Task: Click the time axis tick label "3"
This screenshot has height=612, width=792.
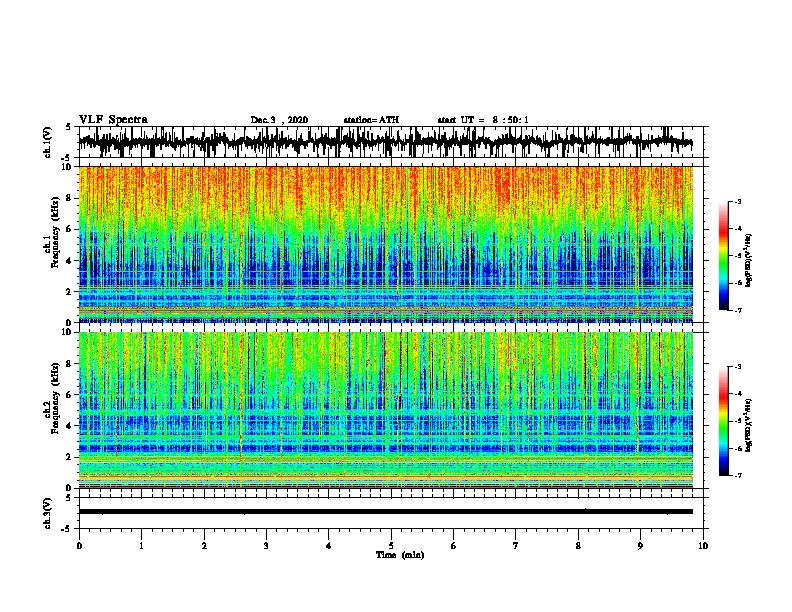Action: coord(266,546)
